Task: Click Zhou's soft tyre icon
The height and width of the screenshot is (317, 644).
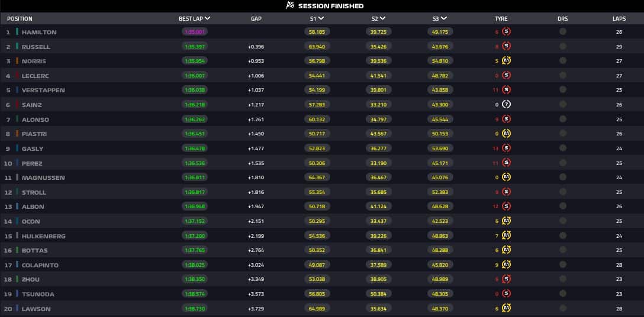Action: (x=507, y=279)
